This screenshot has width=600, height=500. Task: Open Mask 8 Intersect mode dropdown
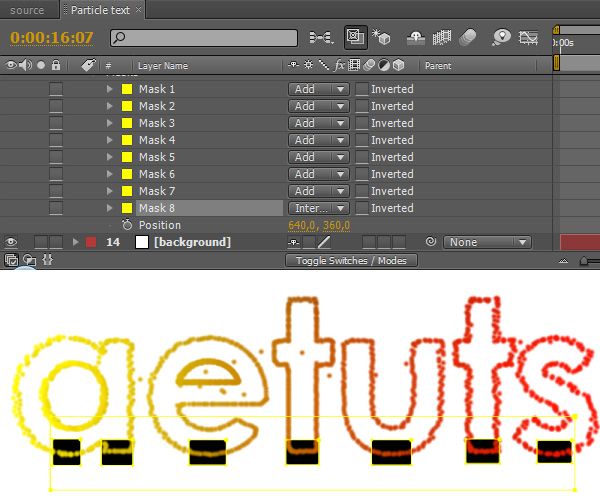pyautogui.click(x=318, y=208)
